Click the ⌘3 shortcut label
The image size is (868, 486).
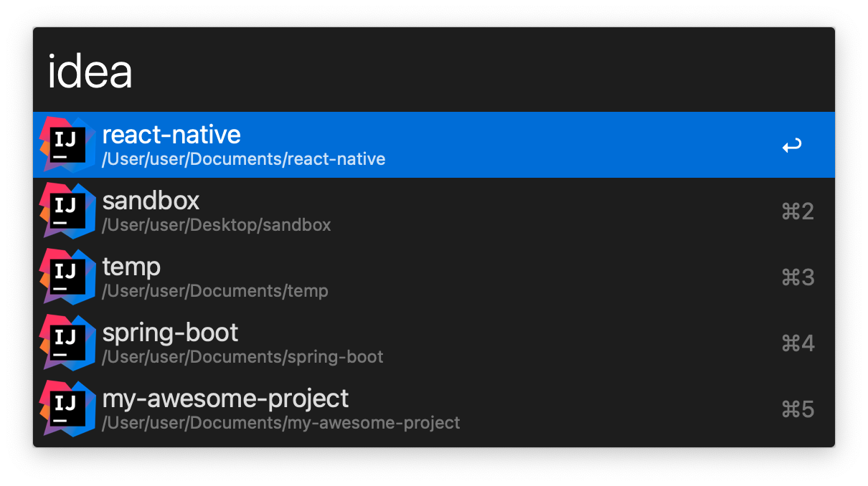point(798,277)
